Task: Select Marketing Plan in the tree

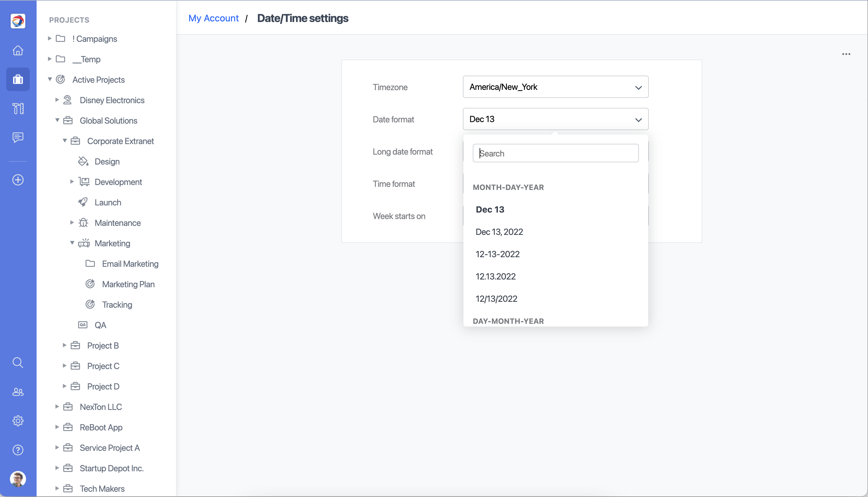Action: pos(128,284)
